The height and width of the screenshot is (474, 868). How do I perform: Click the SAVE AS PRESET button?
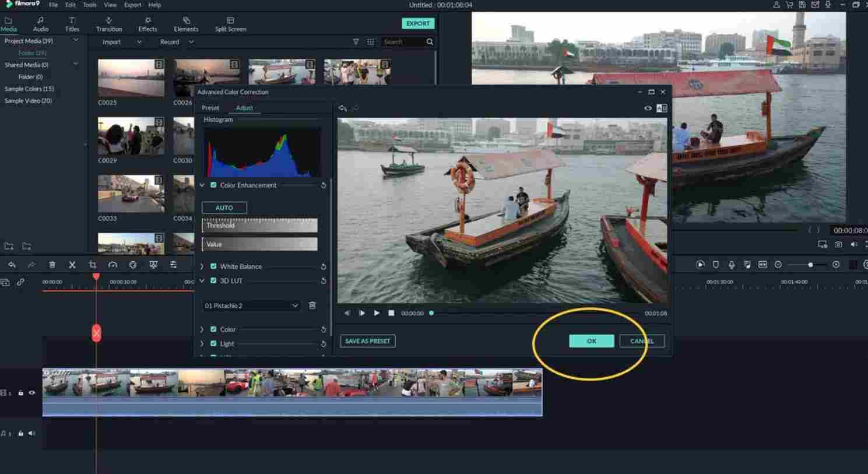367,341
